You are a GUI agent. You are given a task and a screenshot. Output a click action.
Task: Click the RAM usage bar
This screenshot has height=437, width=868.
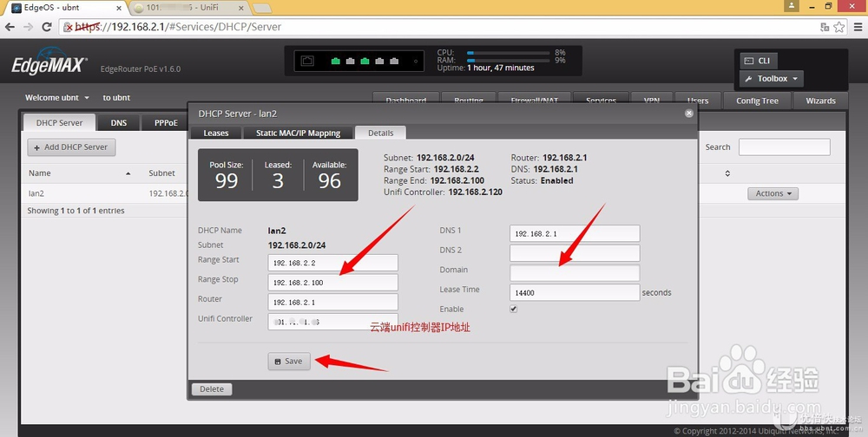[508, 61]
